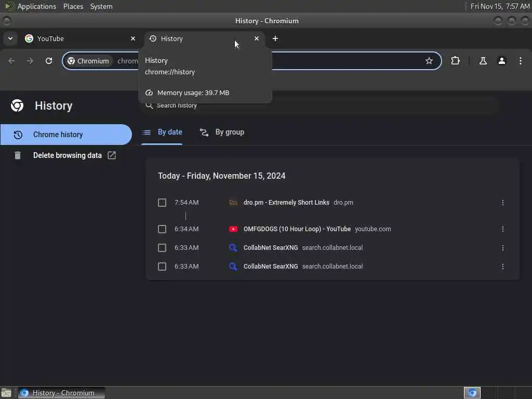Click the 7:54 AM timestamp
Viewport: 532px width, 399px height.
(187, 203)
